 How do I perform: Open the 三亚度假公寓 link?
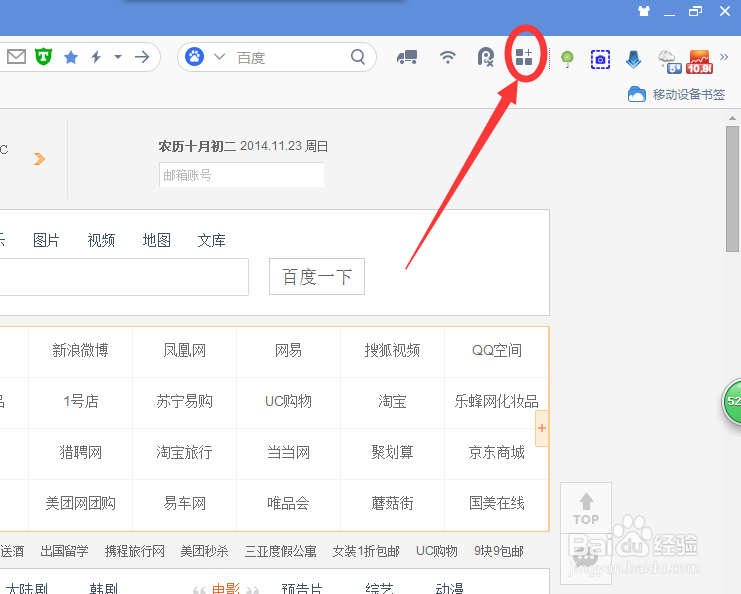(x=281, y=551)
